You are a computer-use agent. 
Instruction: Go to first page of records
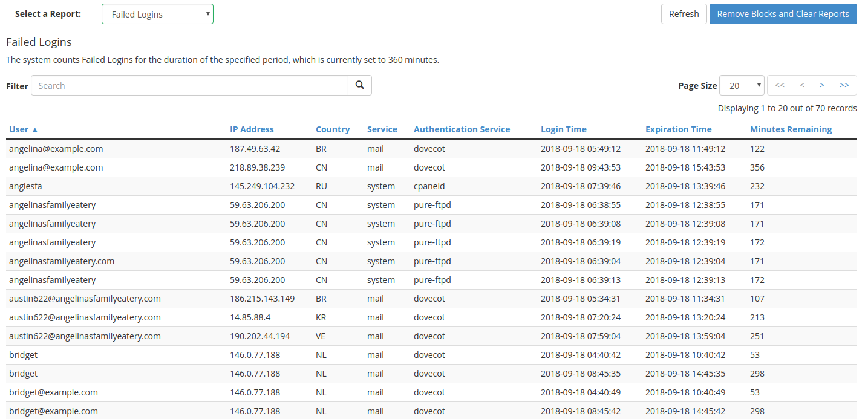tap(780, 85)
